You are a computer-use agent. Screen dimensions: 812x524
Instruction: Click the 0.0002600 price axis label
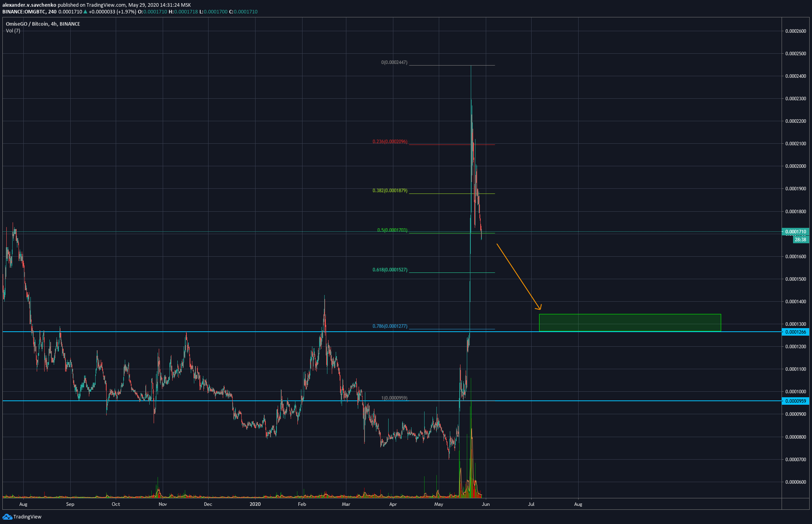point(795,31)
